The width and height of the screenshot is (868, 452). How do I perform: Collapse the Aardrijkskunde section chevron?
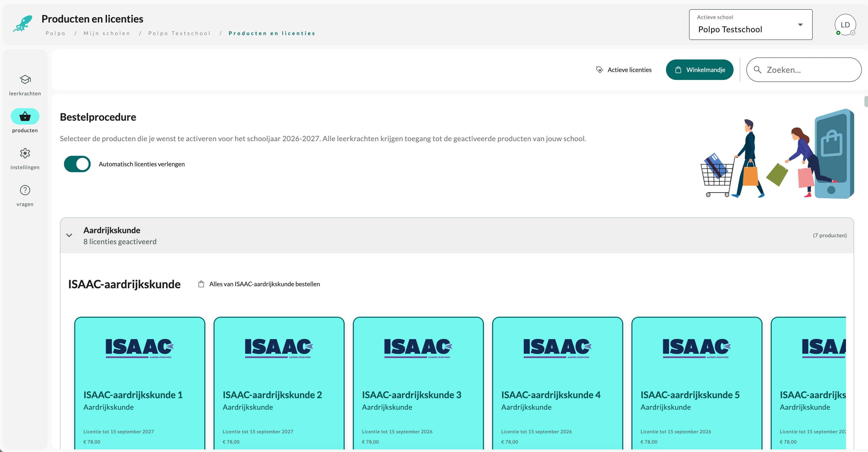pos(69,235)
